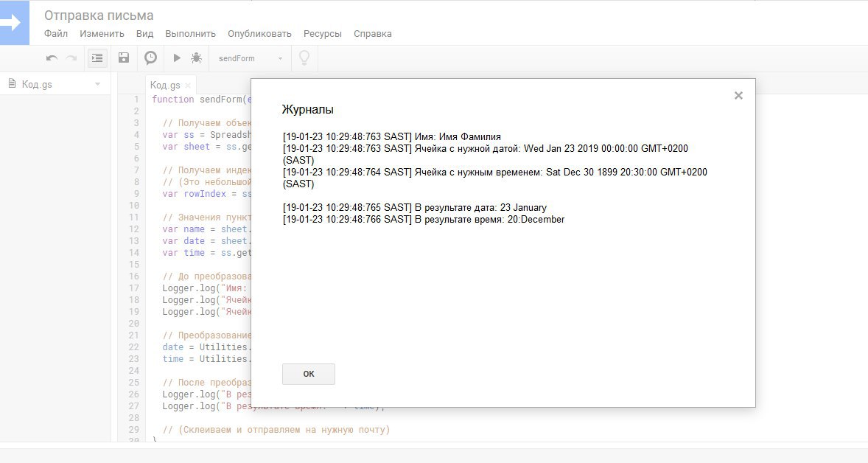Click the Журналы dialog heading

pos(308,109)
